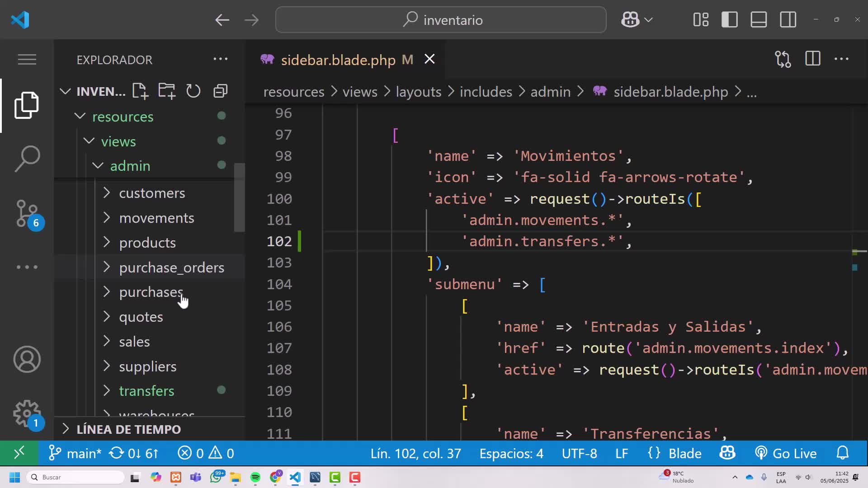Change end of line via LF

click(x=622, y=453)
